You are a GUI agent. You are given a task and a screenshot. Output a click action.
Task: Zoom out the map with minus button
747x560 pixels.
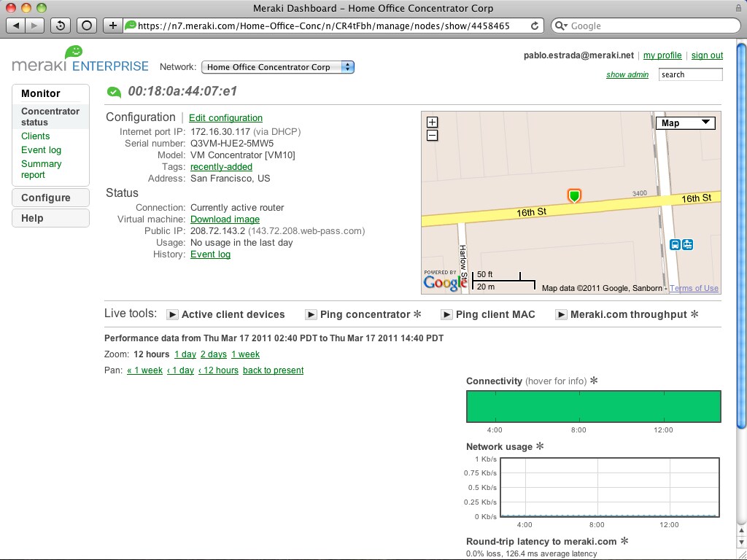point(432,135)
